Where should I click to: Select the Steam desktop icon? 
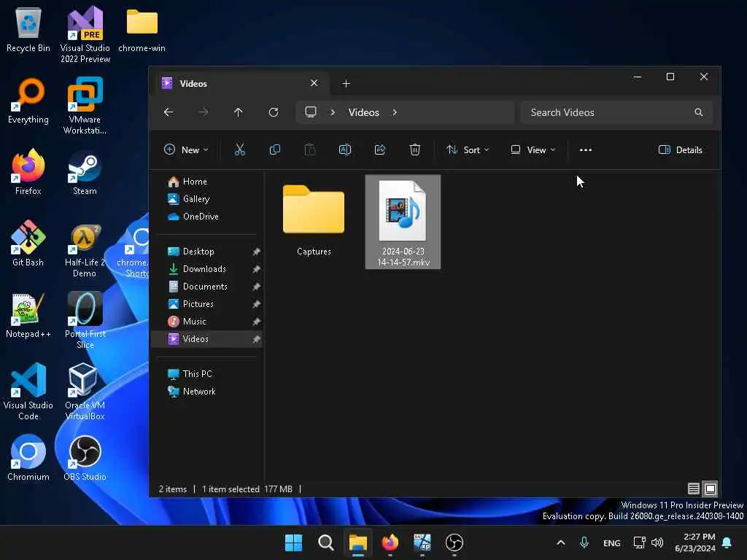[x=85, y=172]
